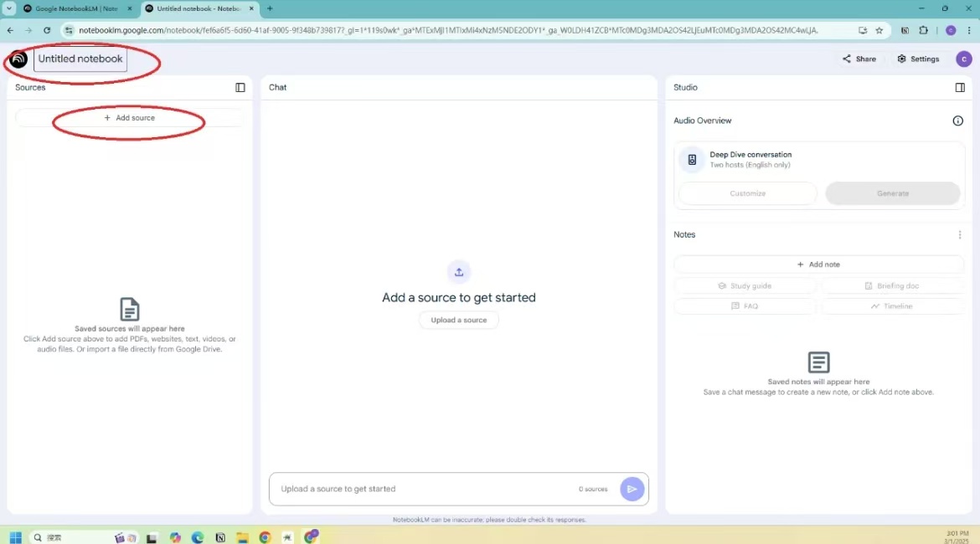View site information icon in address bar
The height and width of the screenshot is (544, 980).
pos(69,30)
